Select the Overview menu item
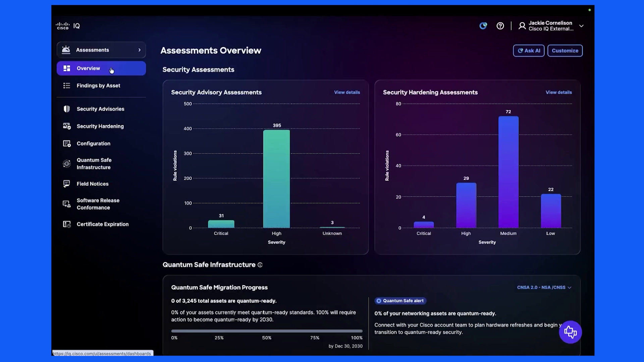The image size is (644, 362). tap(101, 68)
